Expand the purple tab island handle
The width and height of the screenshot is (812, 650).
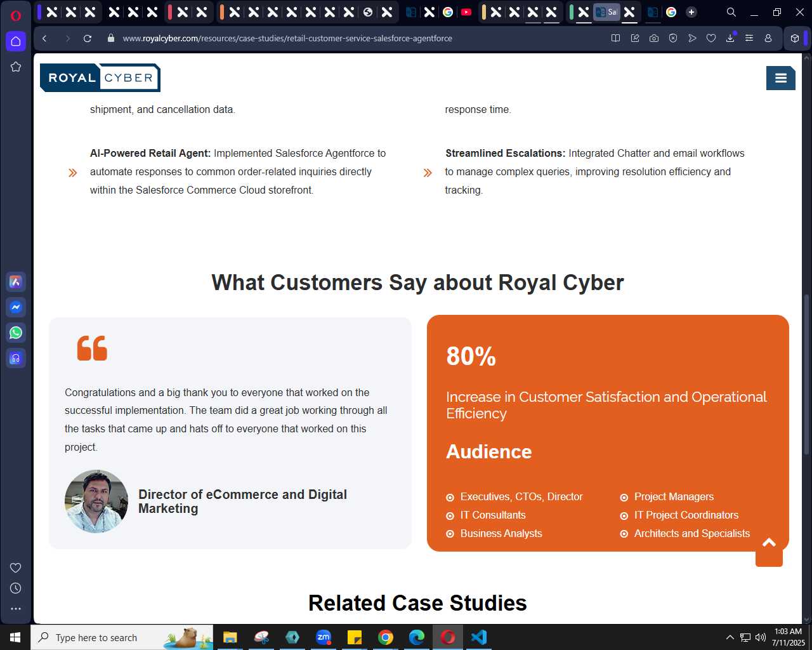(x=39, y=12)
